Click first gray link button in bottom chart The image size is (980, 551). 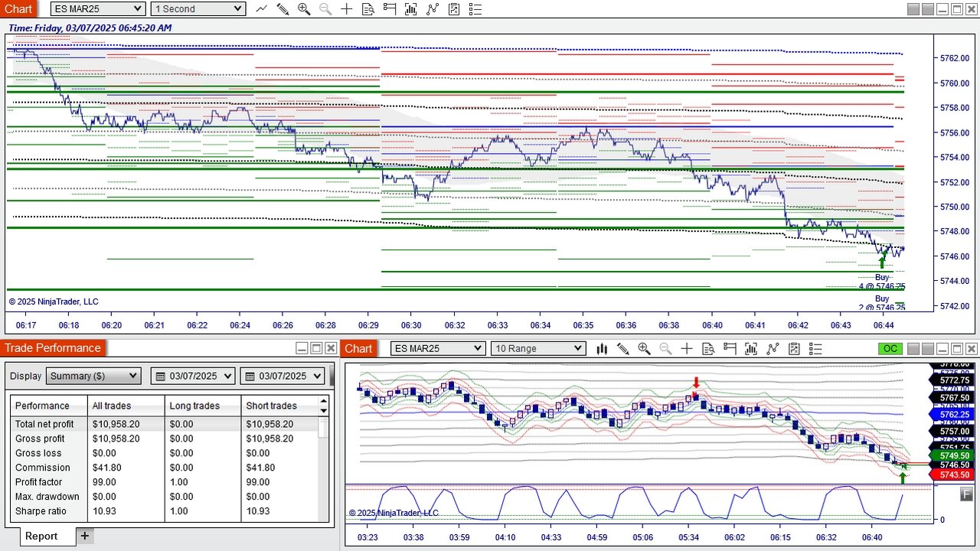[913, 349]
